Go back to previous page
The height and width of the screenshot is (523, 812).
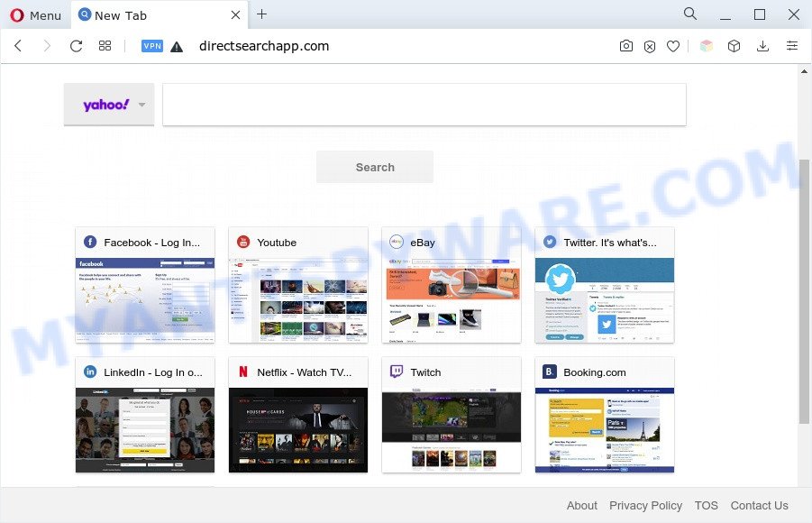click(18, 46)
